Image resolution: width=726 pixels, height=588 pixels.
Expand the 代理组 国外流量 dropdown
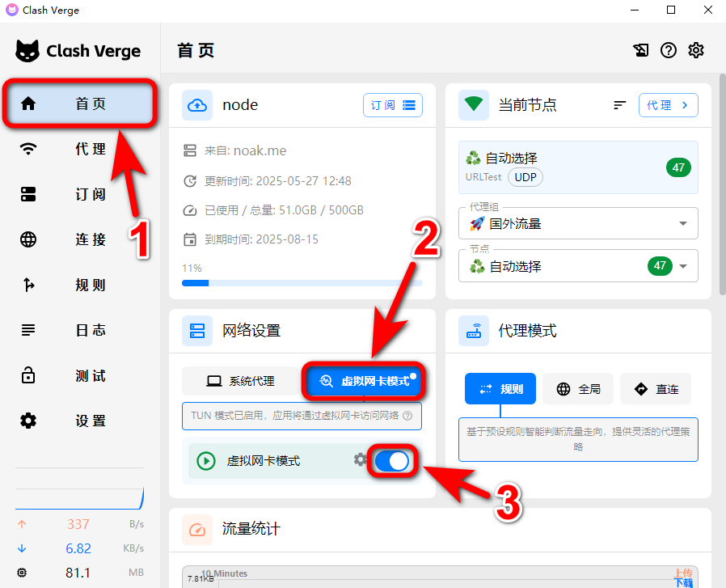[x=682, y=224]
